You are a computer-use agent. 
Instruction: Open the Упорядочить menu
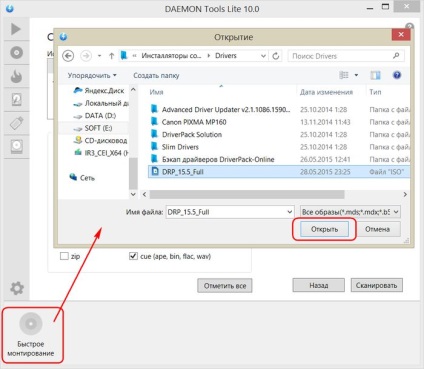92,75
